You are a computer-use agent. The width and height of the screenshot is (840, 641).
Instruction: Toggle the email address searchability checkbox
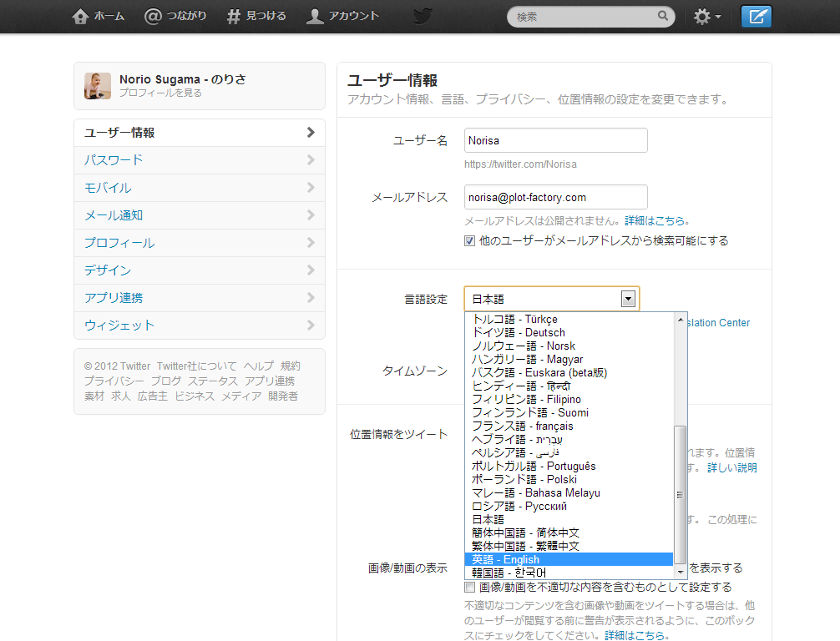click(x=470, y=241)
